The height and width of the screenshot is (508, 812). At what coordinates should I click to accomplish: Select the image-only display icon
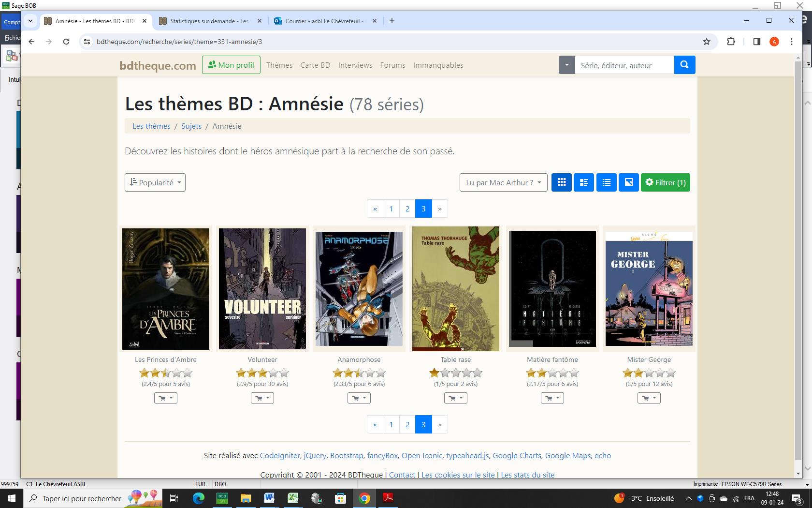tap(629, 182)
